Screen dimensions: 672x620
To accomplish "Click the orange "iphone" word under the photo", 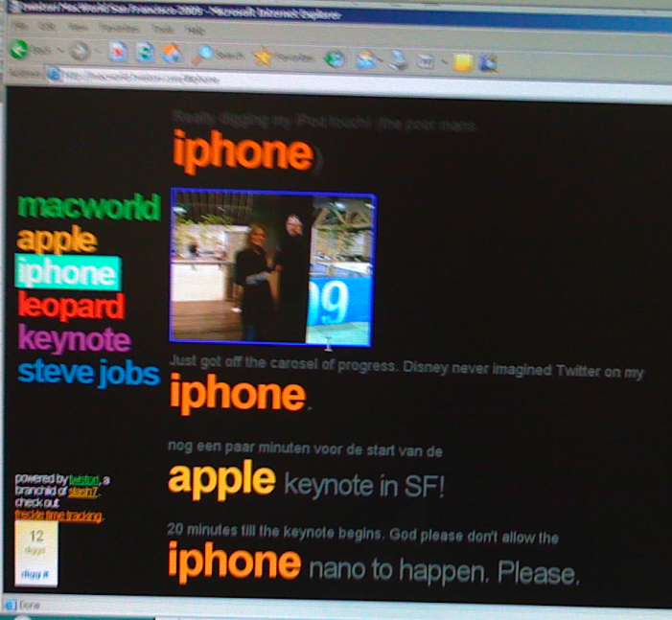I will (238, 395).
